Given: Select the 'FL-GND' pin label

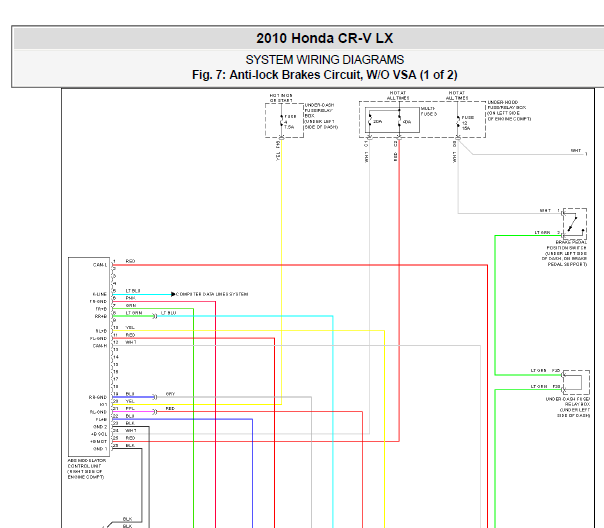Looking at the screenshot, I should pos(99,339).
